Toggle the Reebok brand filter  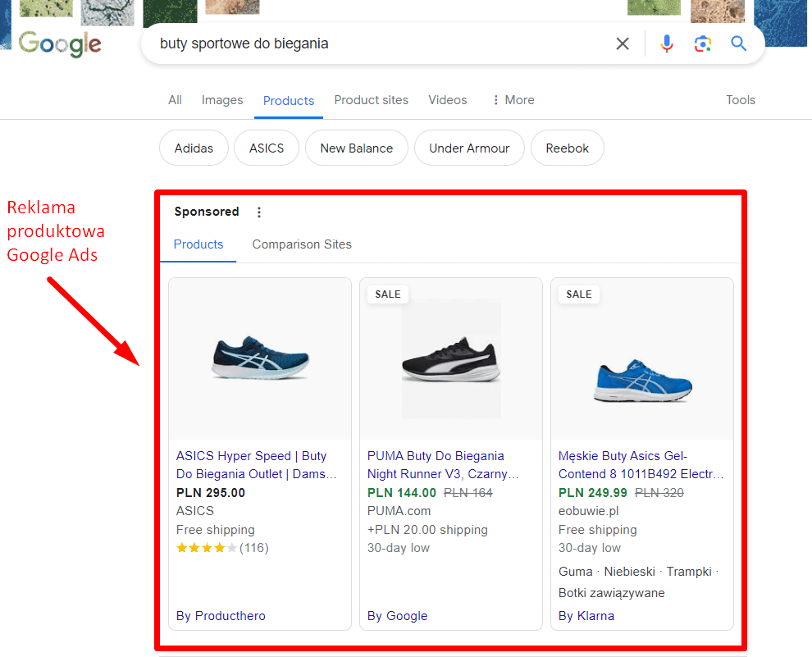click(x=567, y=148)
